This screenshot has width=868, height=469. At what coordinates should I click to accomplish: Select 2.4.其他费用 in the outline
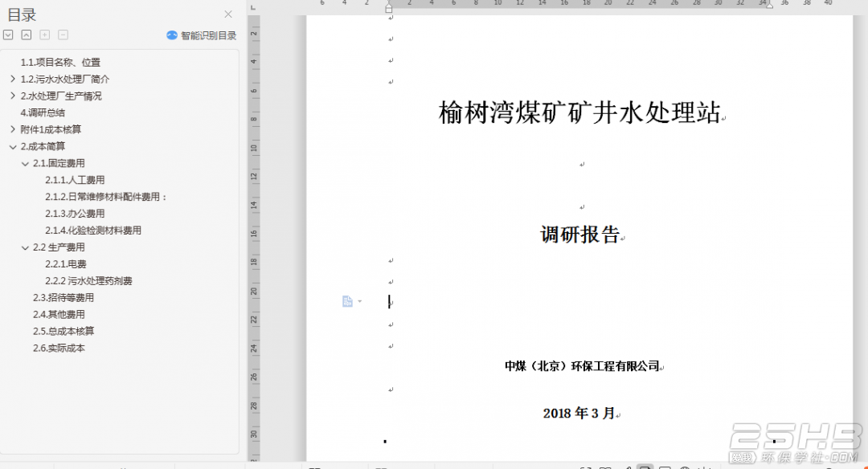click(59, 314)
